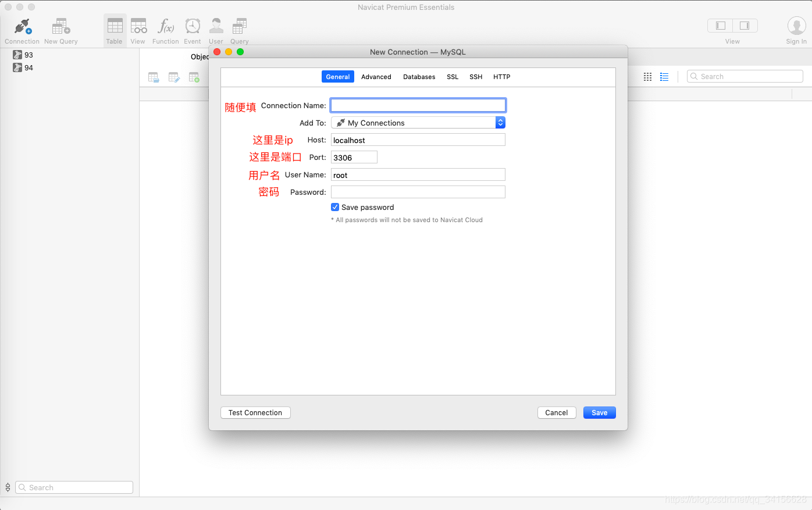Switch to View objects icon
812x510 pixels.
pos(138,26)
